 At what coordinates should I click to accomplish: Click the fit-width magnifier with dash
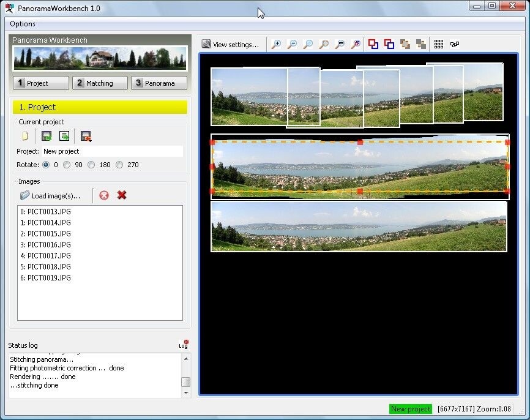(x=340, y=44)
